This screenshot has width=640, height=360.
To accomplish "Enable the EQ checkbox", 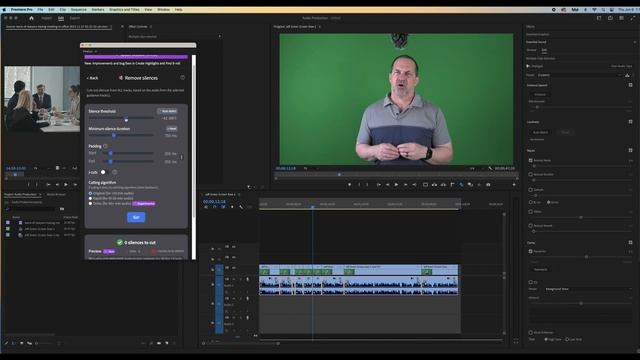I will coord(531,282).
